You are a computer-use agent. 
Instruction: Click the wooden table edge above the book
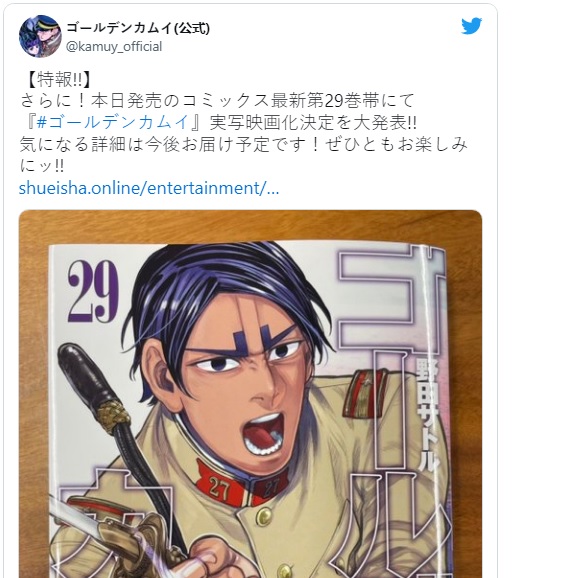[250, 226]
